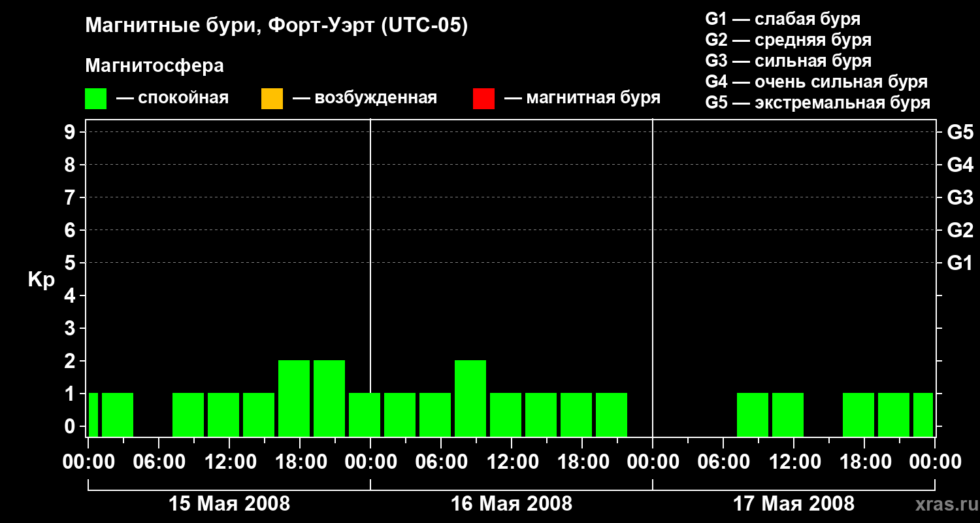Click the chart title 'Магнитные бури, Форт-Уэрт'
This screenshot has height=523, width=980.
point(276,27)
